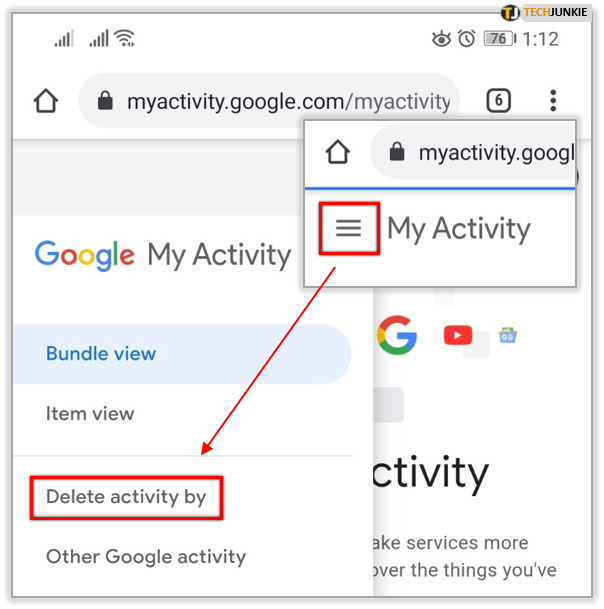
Task: Select the Google G product icon
Action: coord(397,335)
